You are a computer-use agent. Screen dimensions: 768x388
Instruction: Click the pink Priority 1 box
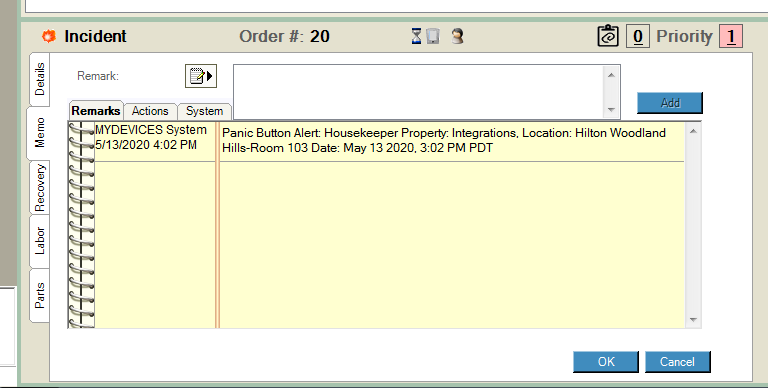click(x=731, y=37)
